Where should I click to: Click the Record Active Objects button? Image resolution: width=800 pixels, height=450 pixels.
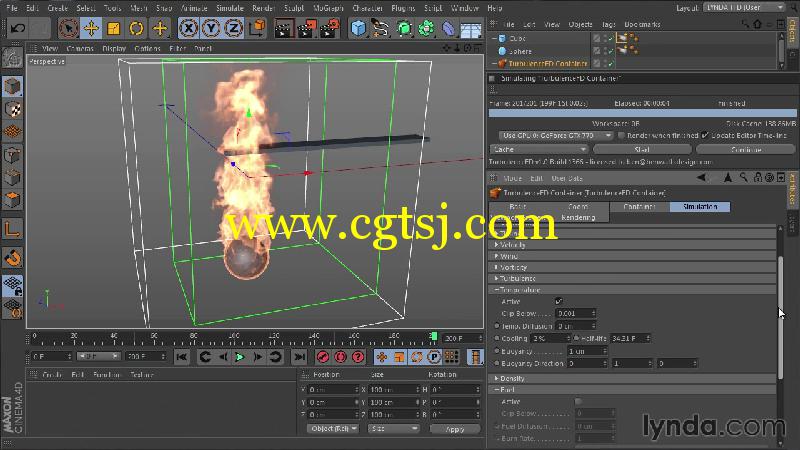322,357
